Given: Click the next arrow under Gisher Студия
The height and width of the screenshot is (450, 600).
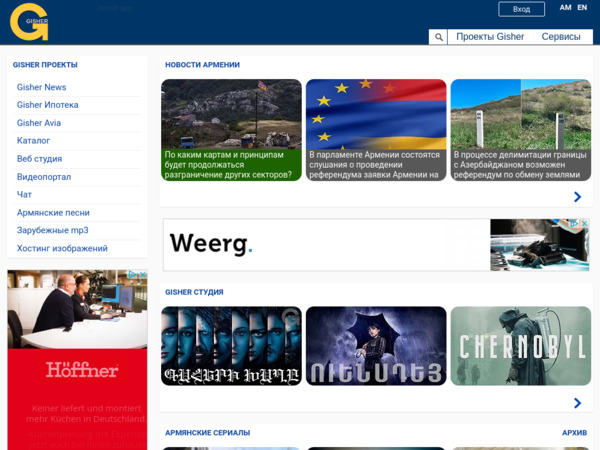Looking at the screenshot, I should (x=577, y=403).
